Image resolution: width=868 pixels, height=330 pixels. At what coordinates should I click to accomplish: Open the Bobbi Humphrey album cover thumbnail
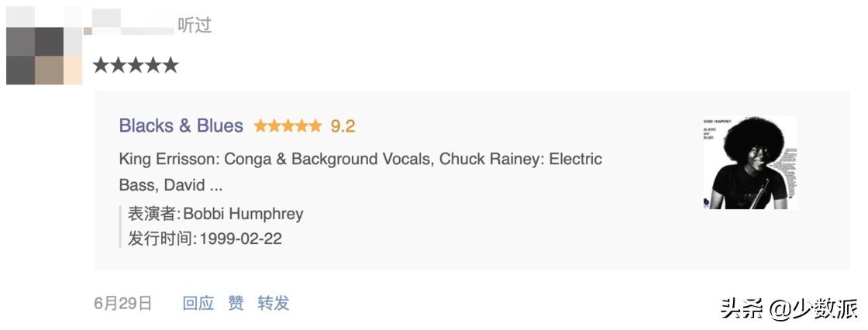(749, 163)
